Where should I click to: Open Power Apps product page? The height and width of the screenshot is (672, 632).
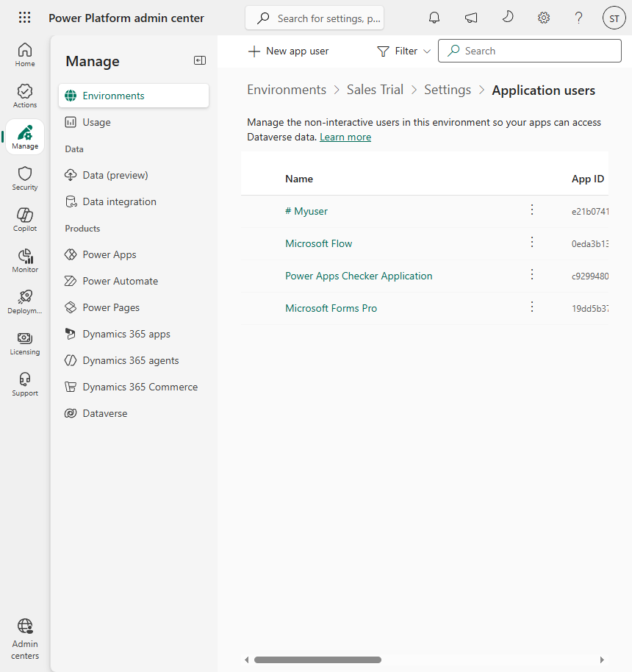(134, 254)
